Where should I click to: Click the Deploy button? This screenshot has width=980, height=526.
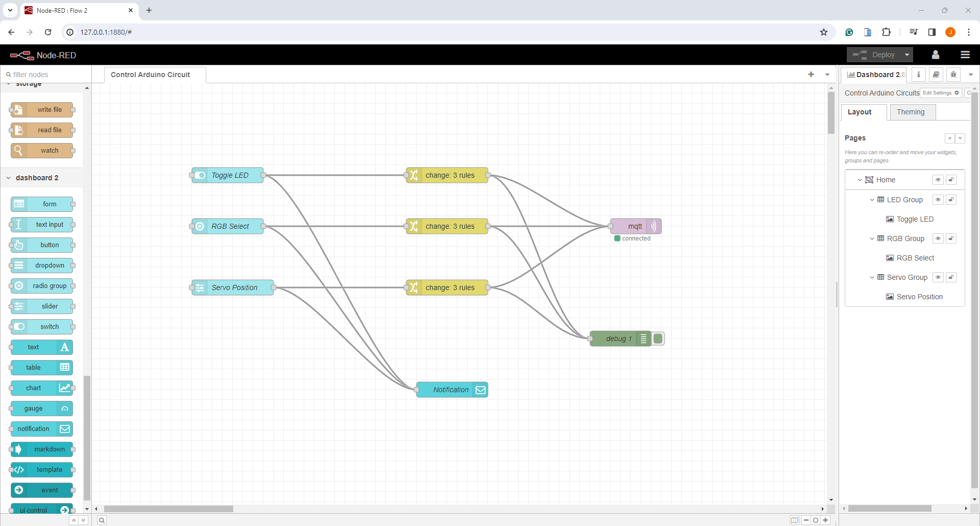coord(873,55)
